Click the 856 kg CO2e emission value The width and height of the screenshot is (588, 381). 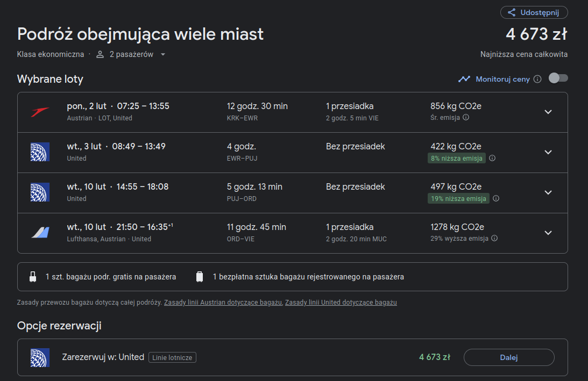pos(456,106)
